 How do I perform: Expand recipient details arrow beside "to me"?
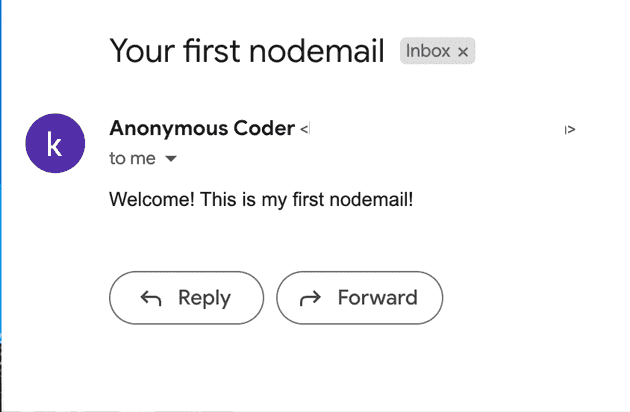tap(170, 159)
